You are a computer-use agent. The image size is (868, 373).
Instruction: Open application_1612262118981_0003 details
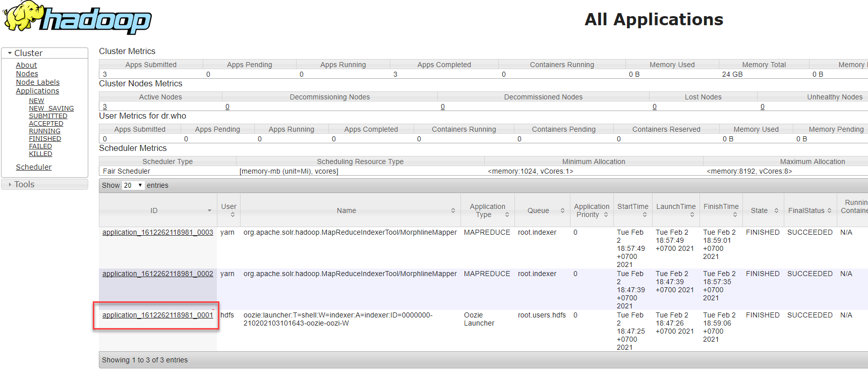click(157, 232)
